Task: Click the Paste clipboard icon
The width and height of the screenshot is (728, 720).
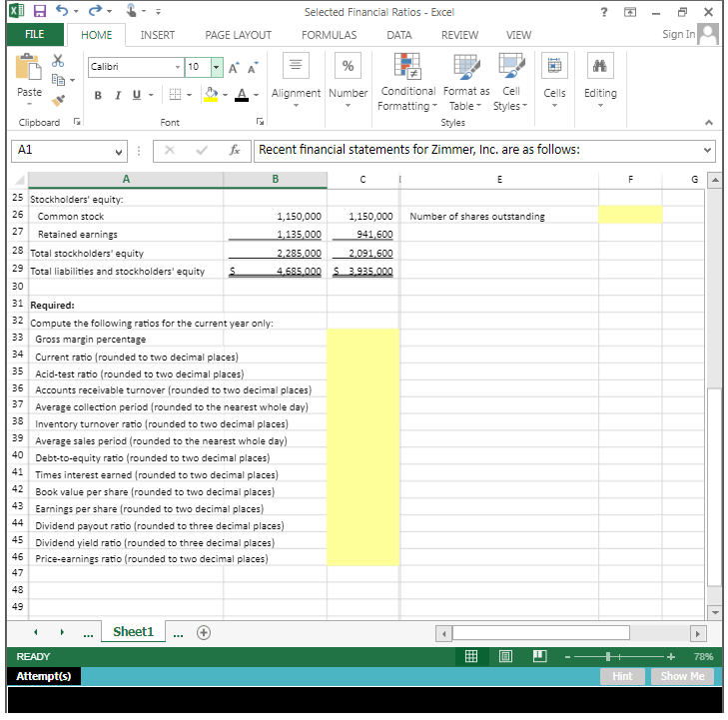Action: 29,66
